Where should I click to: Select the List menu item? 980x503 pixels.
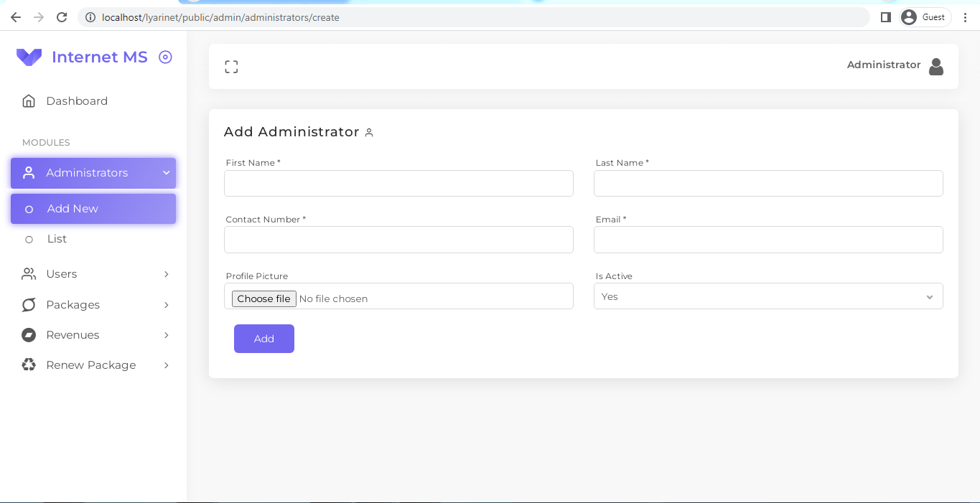coord(57,238)
